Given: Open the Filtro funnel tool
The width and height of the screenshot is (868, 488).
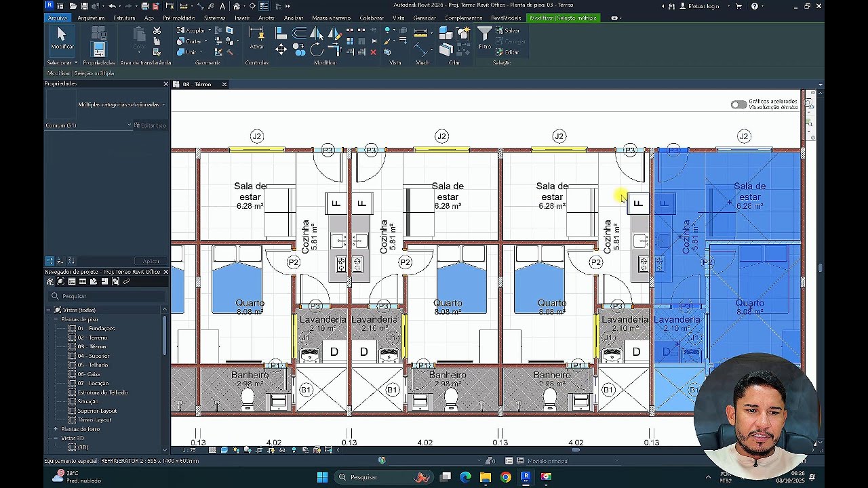Looking at the screenshot, I should [x=484, y=37].
